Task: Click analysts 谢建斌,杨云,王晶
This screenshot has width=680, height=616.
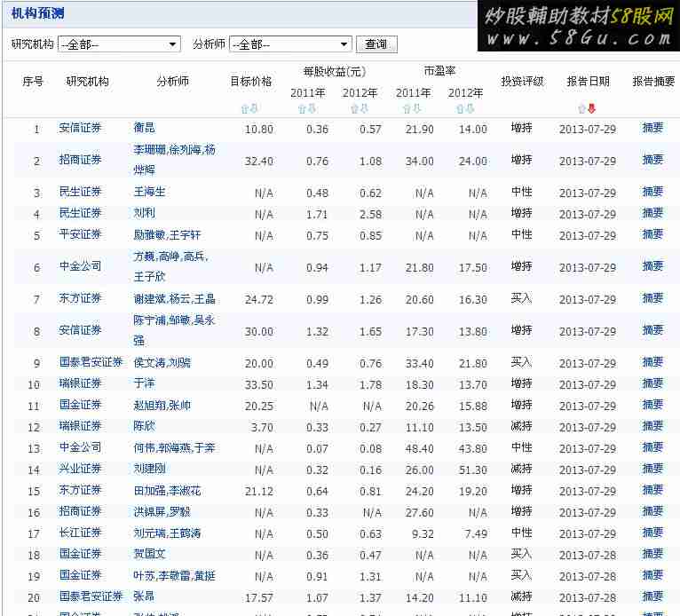Action: [174, 298]
